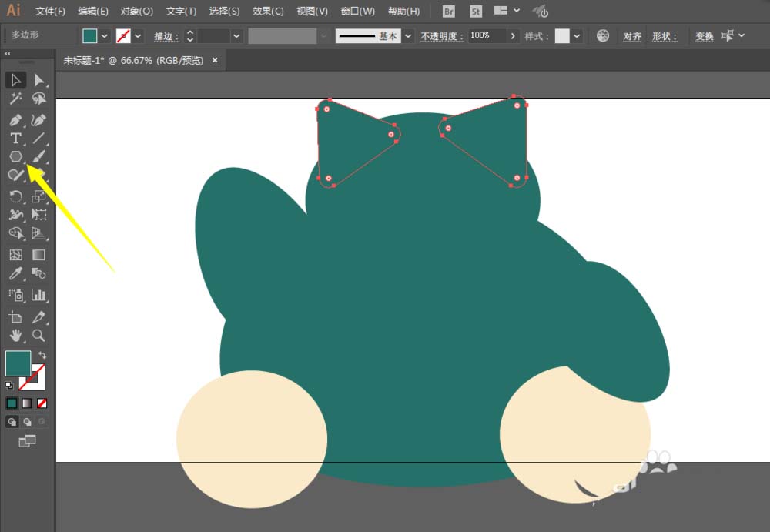
Task: Select the Free Transform tool
Action: coord(38,215)
